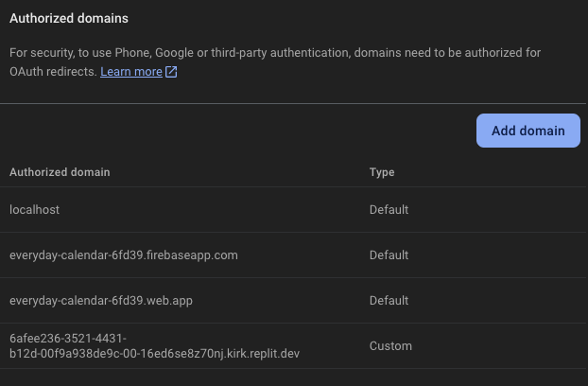This screenshot has width=588, height=386.
Task: Open the Learn more link
Action: pyautogui.click(x=131, y=72)
